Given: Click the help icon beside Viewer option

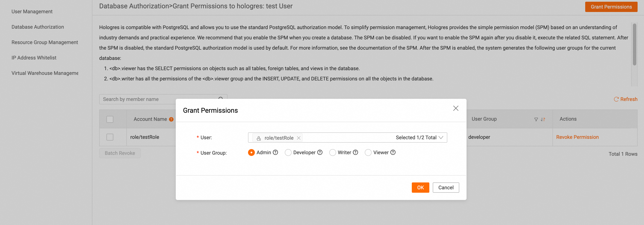Looking at the screenshot, I should (x=393, y=152).
